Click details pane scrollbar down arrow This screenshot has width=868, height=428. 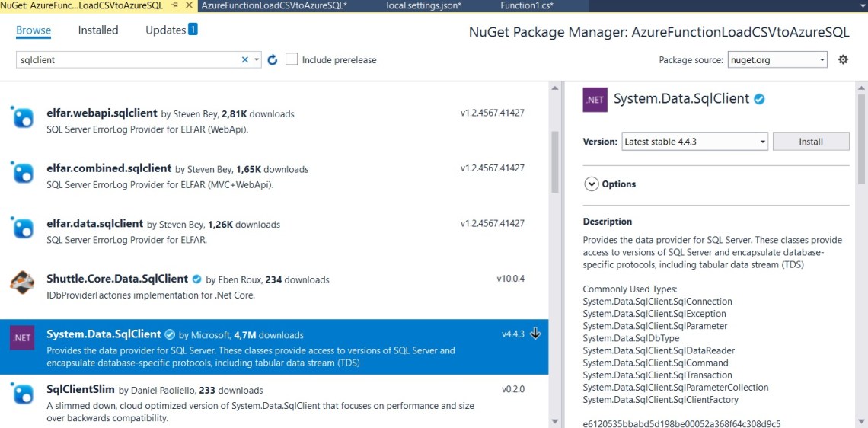[x=861, y=422]
